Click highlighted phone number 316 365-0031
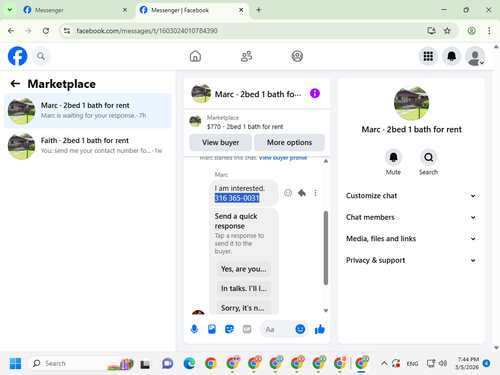 (x=237, y=198)
